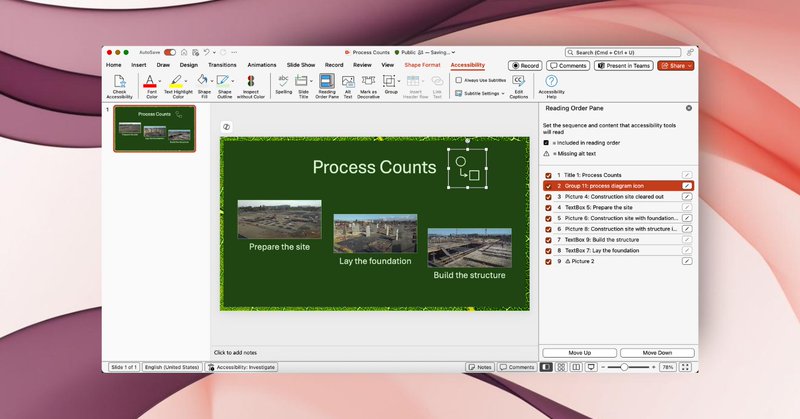Open the Home tab
This screenshot has width=800, height=419.
click(113, 65)
